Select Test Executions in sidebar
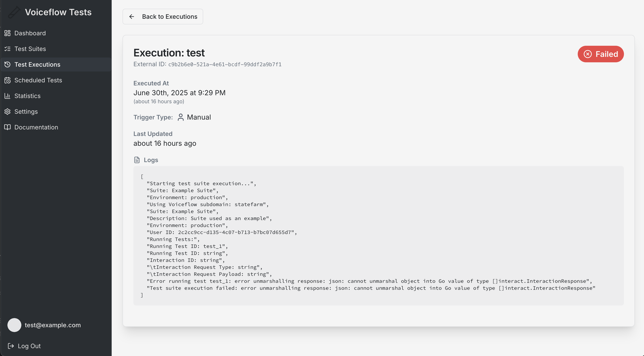Screen dimensions: 644x356 point(56,64)
